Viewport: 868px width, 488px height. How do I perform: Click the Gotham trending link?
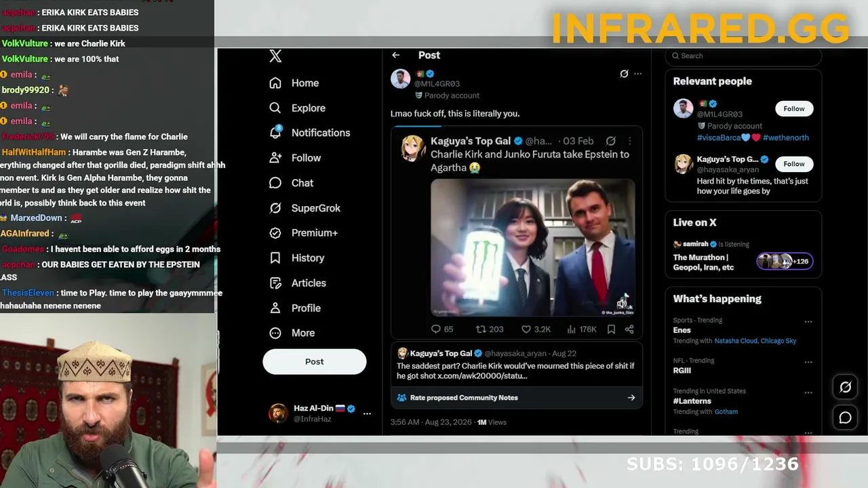point(726,411)
